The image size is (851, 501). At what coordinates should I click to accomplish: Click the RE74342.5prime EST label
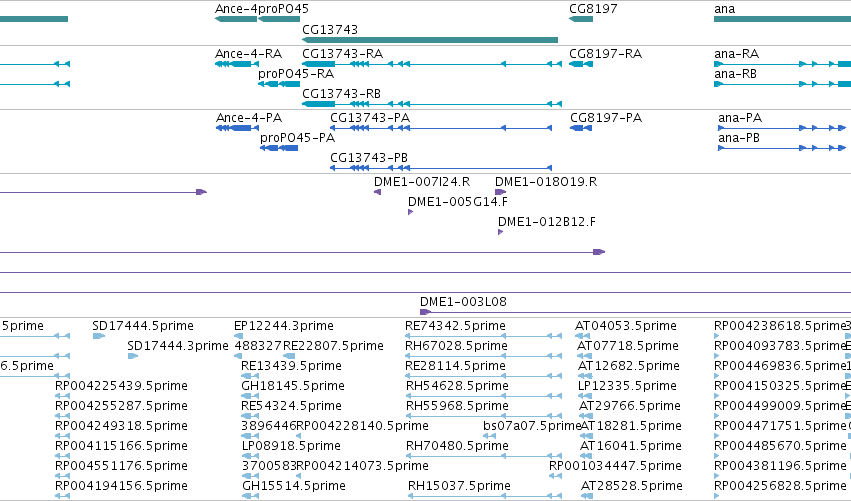[455, 326]
